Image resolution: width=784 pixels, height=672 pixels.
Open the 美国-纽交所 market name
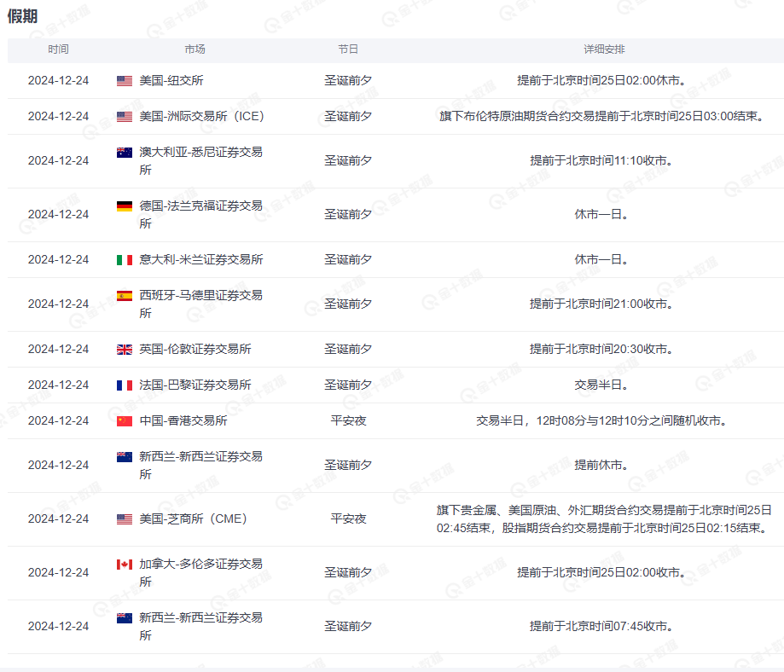click(x=171, y=81)
